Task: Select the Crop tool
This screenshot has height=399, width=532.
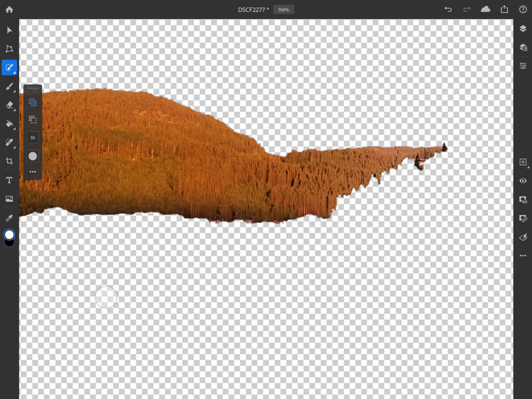Action: pyautogui.click(x=9, y=161)
